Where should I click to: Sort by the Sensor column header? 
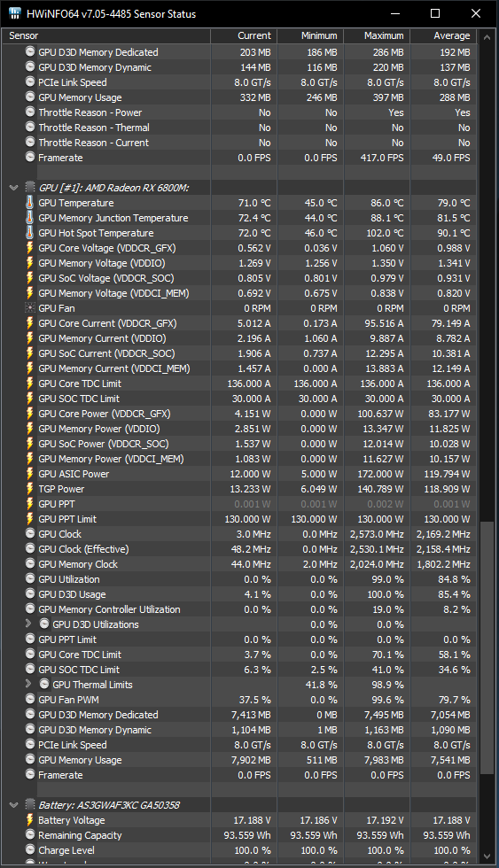tap(105, 35)
